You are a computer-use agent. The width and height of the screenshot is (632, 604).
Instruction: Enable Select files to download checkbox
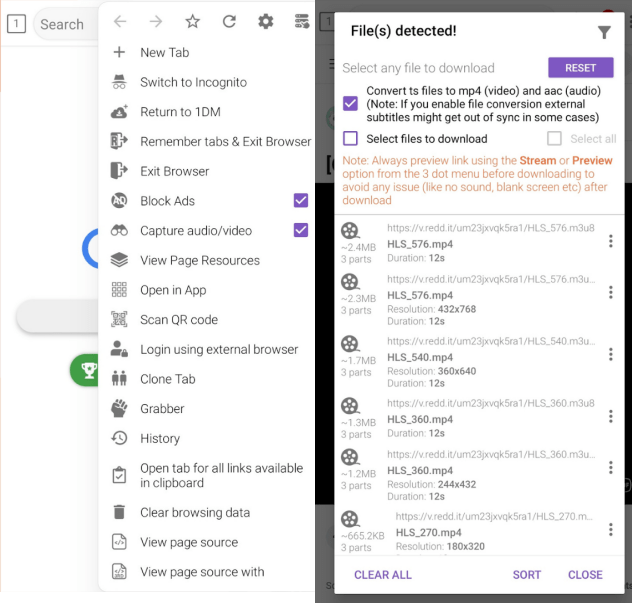(x=350, y=139)
